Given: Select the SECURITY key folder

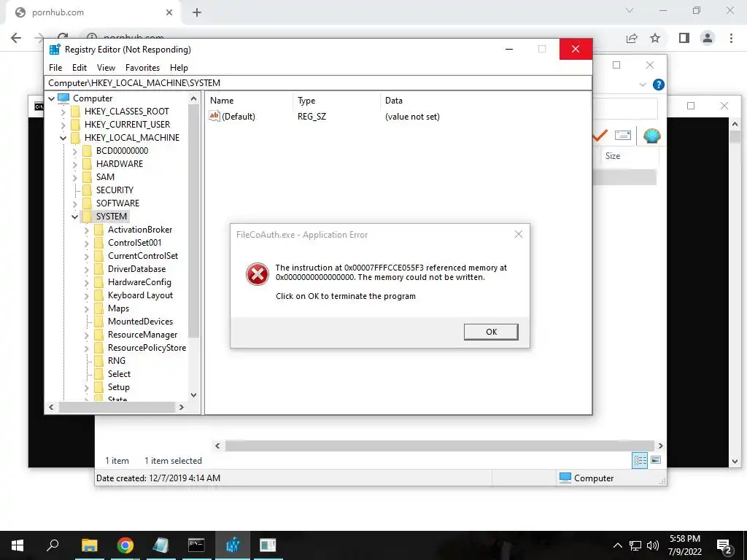Looking at the screenshot, I should [x=115, y=190].
